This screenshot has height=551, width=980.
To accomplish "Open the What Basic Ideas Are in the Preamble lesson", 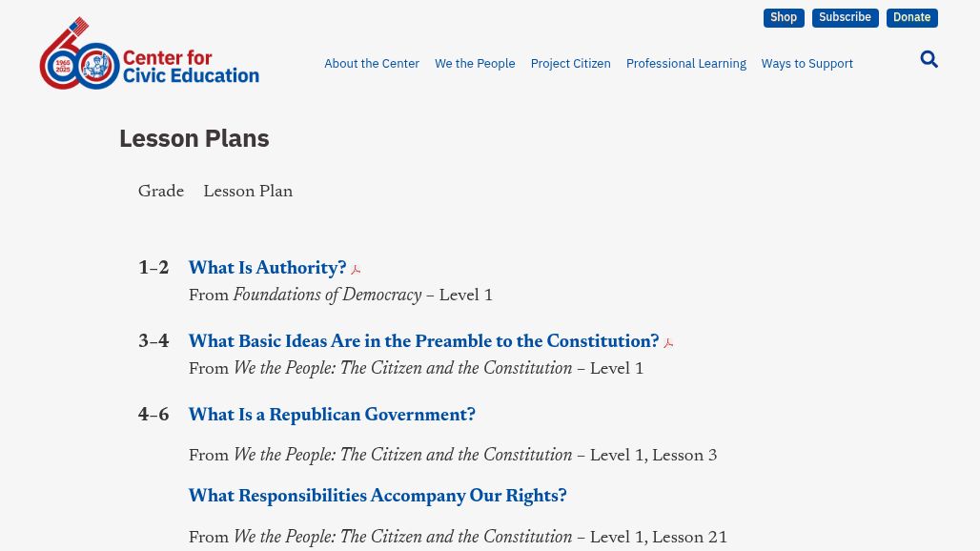I will click(x=424, y=341).
